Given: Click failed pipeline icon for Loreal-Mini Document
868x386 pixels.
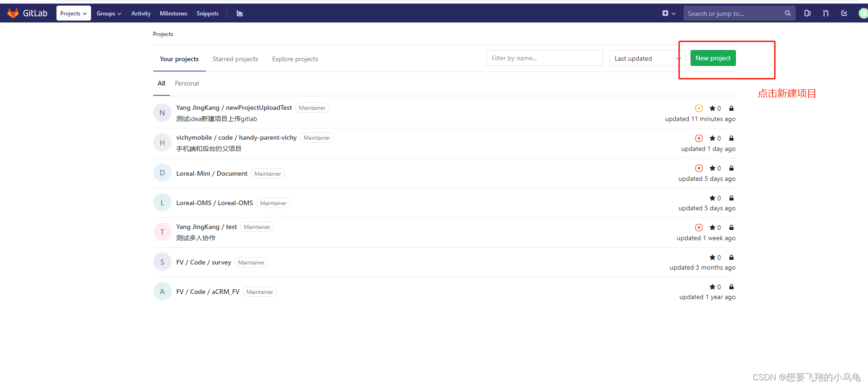Looking at the screenshot, I should tap(699, 168).
